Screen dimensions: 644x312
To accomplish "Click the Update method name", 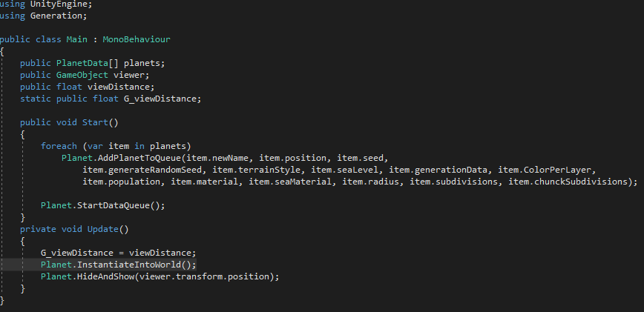I will [102, 229].
